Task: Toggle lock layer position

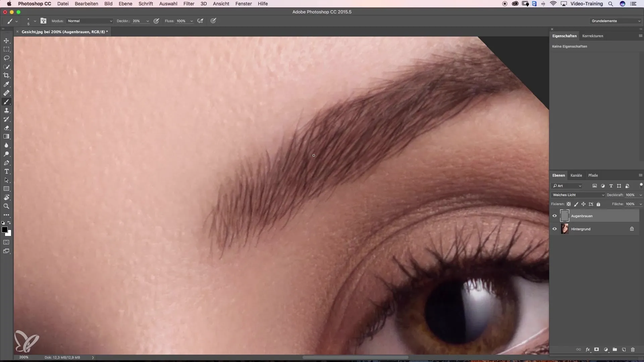Action: pos(583,204)
